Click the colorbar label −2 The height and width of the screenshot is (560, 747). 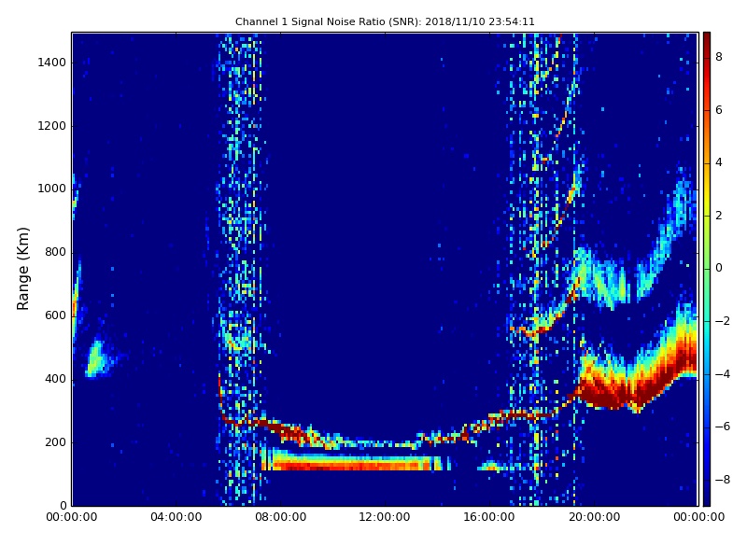pos(723,321)
